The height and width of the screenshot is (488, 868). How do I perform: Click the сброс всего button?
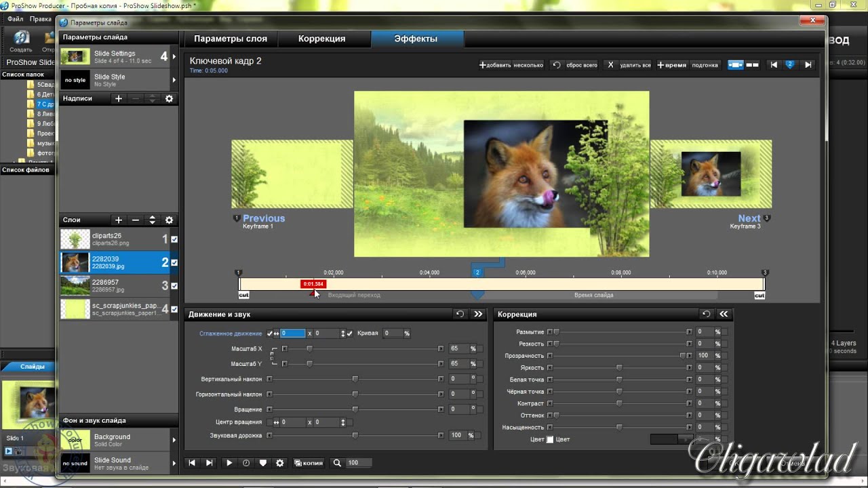575,65
